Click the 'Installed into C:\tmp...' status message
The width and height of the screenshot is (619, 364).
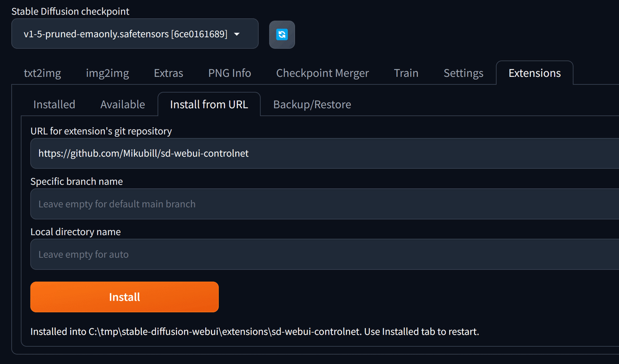pyautogui.click(x=255, y=332)
